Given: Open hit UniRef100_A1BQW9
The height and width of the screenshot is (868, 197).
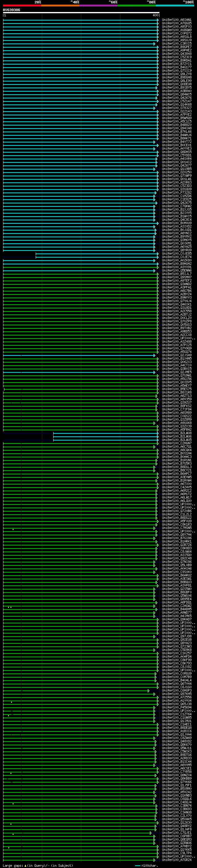Looking at the screenshot, I should (177, 30).
